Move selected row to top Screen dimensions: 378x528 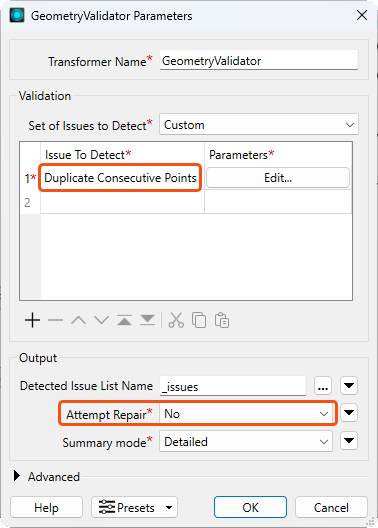tap(125, 320)
